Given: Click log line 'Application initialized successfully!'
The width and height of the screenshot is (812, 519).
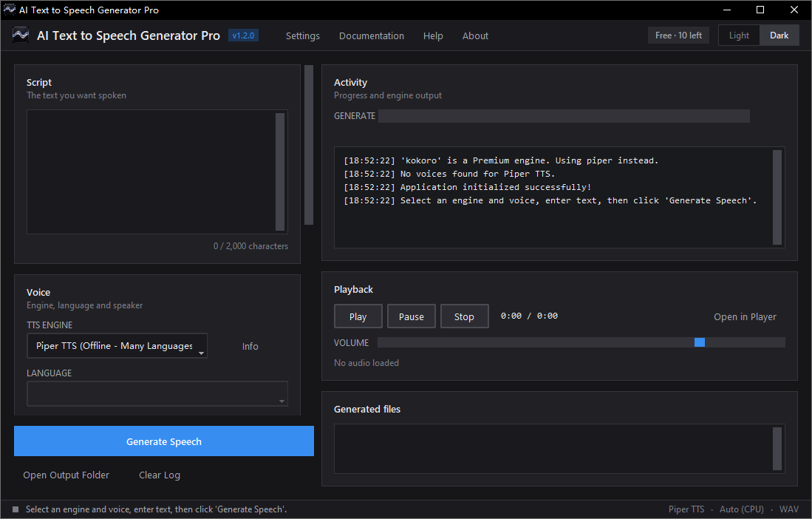Looking at the screenshot, I should pyautogui.click(x=467, y=187).
